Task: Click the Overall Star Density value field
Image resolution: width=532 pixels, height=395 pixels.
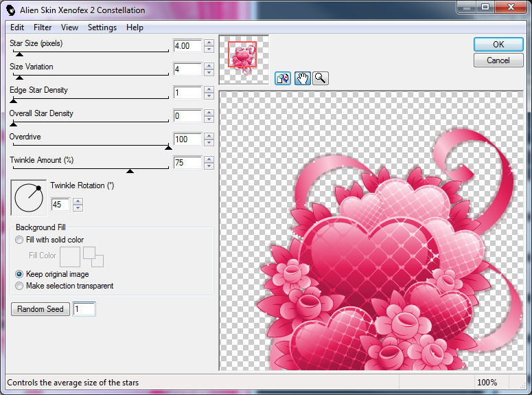Action: pos(187,116)
